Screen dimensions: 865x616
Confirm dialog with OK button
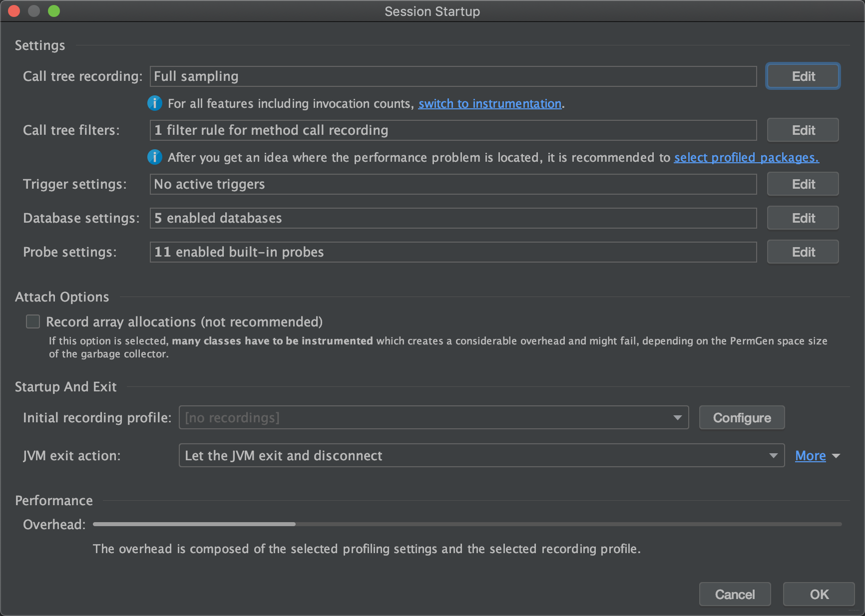(x=819, y=594)
